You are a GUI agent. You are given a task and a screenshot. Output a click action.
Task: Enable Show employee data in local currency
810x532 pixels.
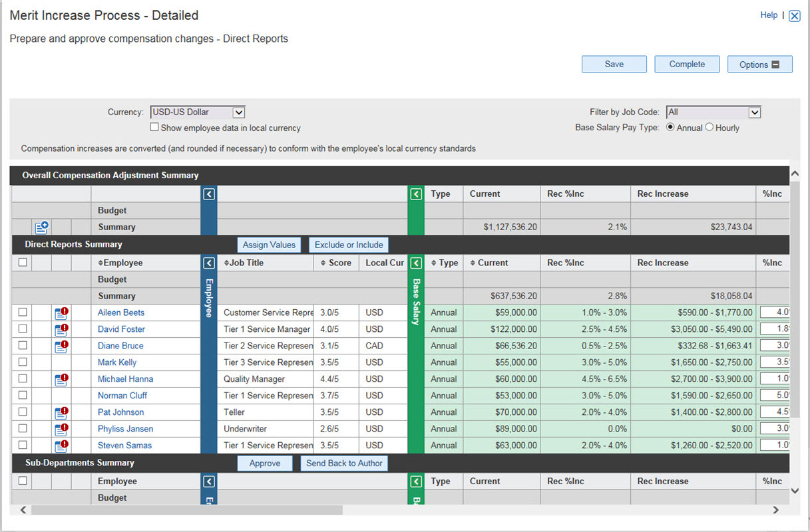(154, 126)
